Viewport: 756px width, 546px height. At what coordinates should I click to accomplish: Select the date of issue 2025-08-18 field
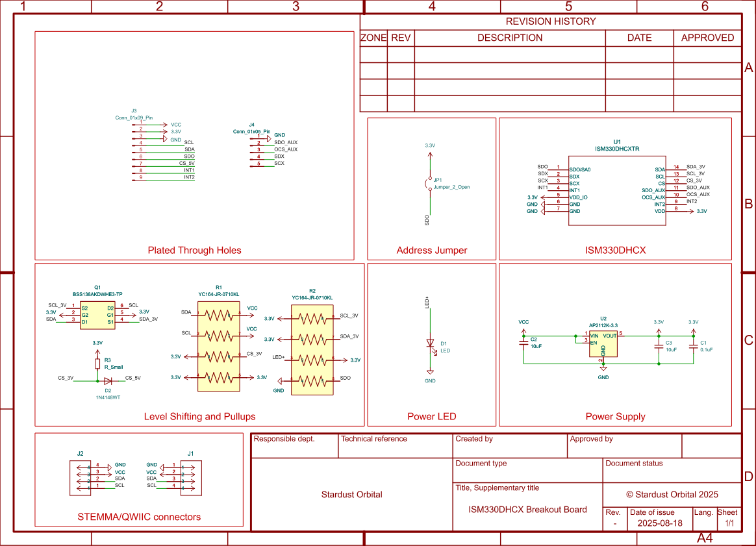(660, 523)
